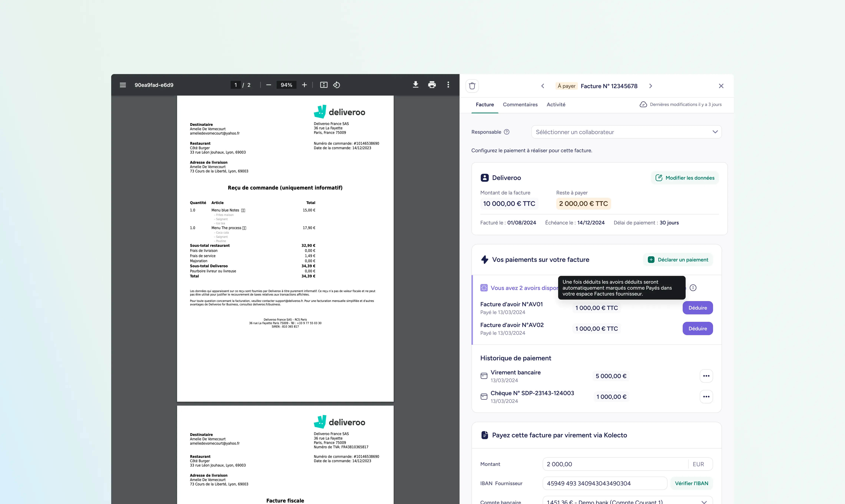Click the Facture N° 12345678 title
Screen dimensions: 845x504
click(609, 86)
